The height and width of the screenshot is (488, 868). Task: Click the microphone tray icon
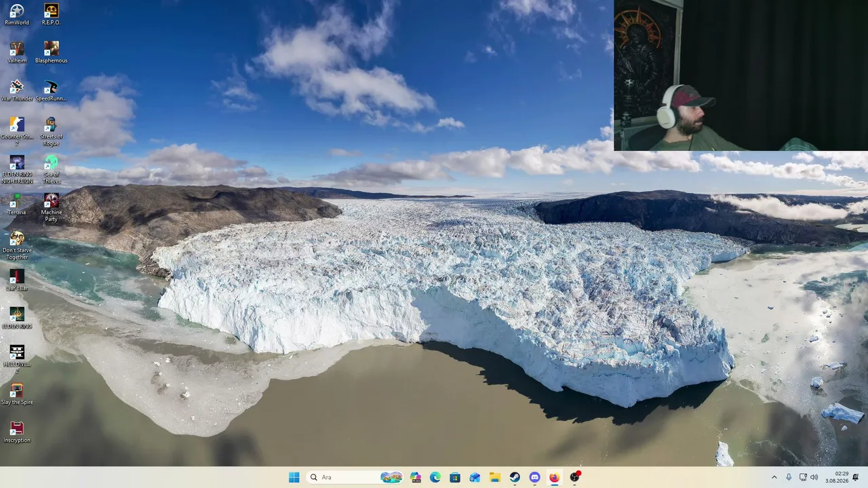[x=789, y=477]
